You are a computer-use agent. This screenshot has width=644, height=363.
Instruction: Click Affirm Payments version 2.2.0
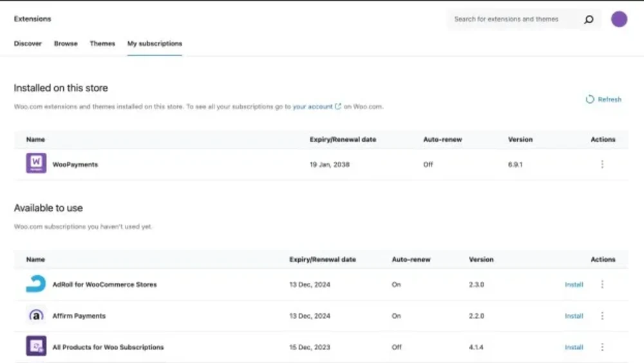pyautogui.click(x=477, y=316)
